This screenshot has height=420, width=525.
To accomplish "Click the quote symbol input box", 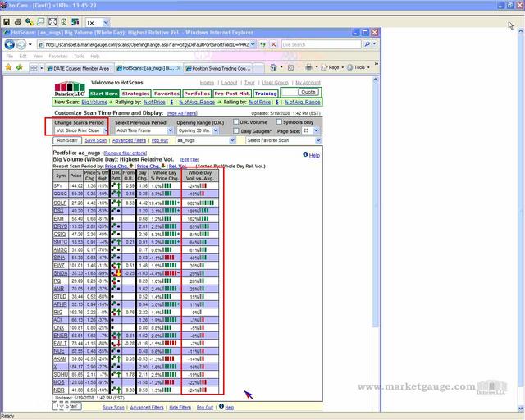I will point(290,92).
